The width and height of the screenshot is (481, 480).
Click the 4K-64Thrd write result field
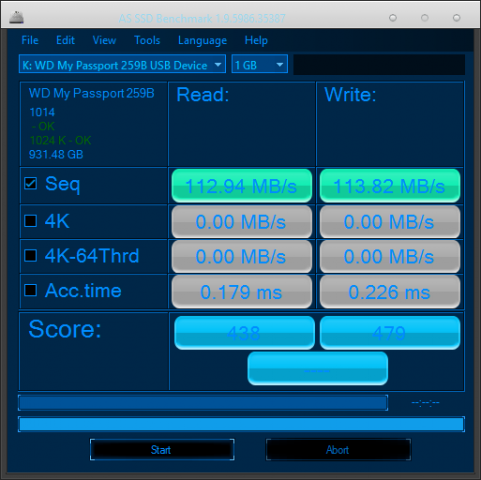click(x=390, y=256)
